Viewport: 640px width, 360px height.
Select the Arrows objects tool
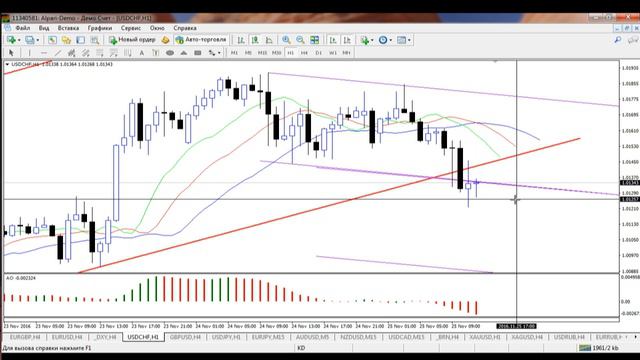tap(211, 53)
